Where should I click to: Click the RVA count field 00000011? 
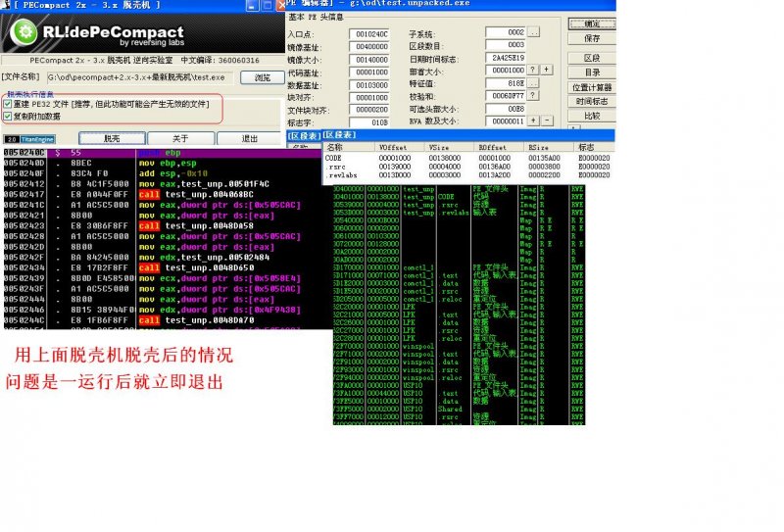click(506, 121)
